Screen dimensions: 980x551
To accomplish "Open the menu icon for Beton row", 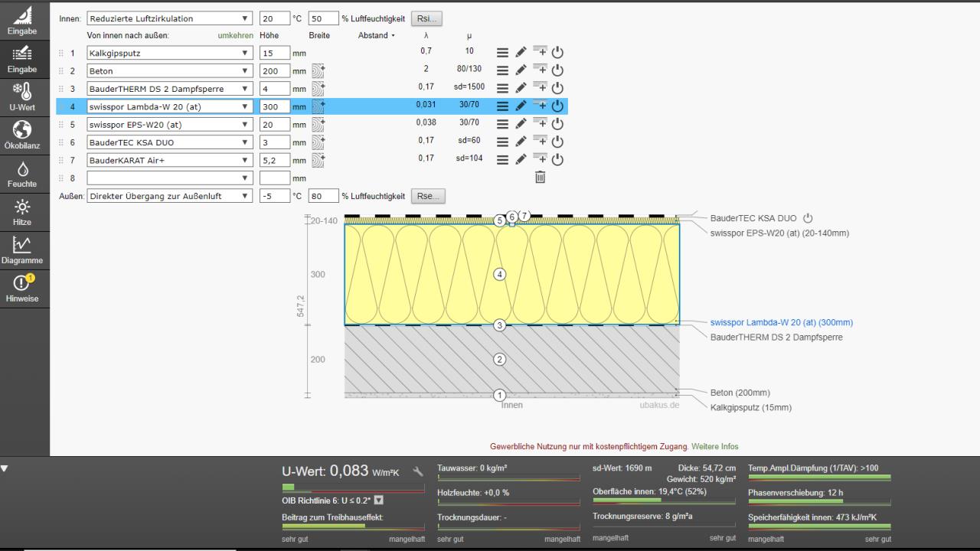I will [x=503, y=70].
